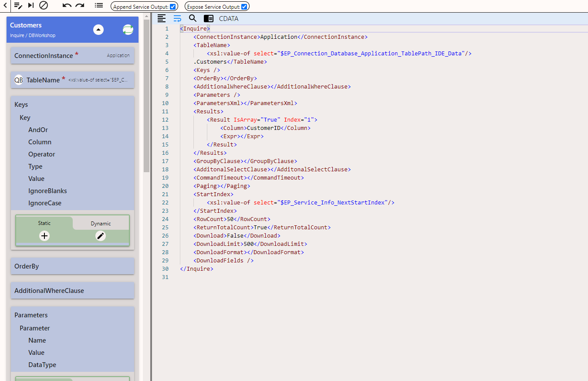Redo the last change
This screenshot has width=588, height=381.
pyautogui.click(x=80, y=6)
